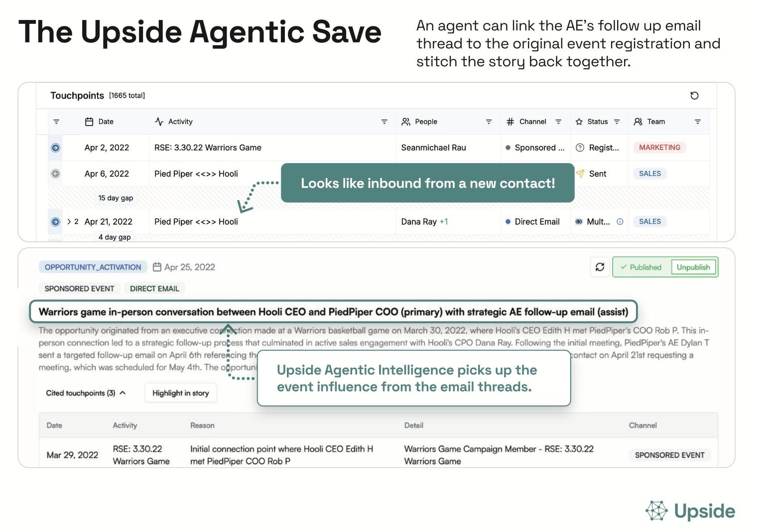Click Dana Ray in People column
762x532 pixels.
point(419,222)
